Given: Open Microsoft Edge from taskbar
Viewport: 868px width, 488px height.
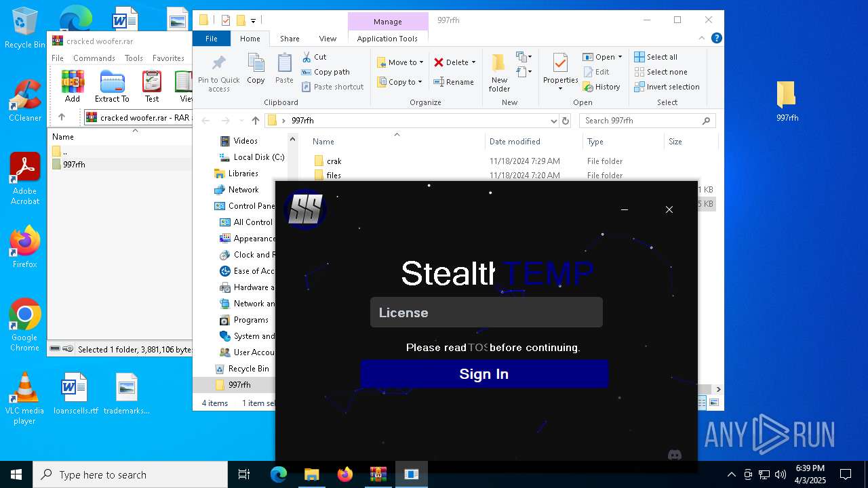Looking at the screenshot, I should (x=279, y=474).
